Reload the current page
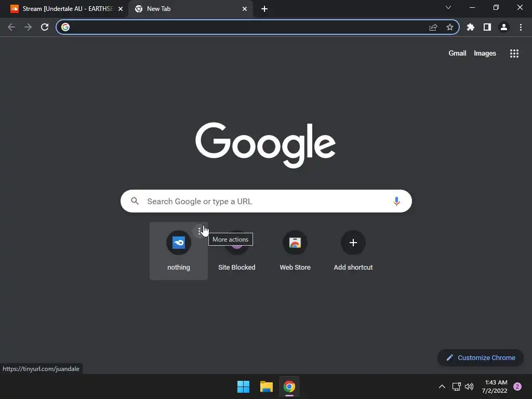The height and width of the screenshot is (399, 532). tap(45, 27)
